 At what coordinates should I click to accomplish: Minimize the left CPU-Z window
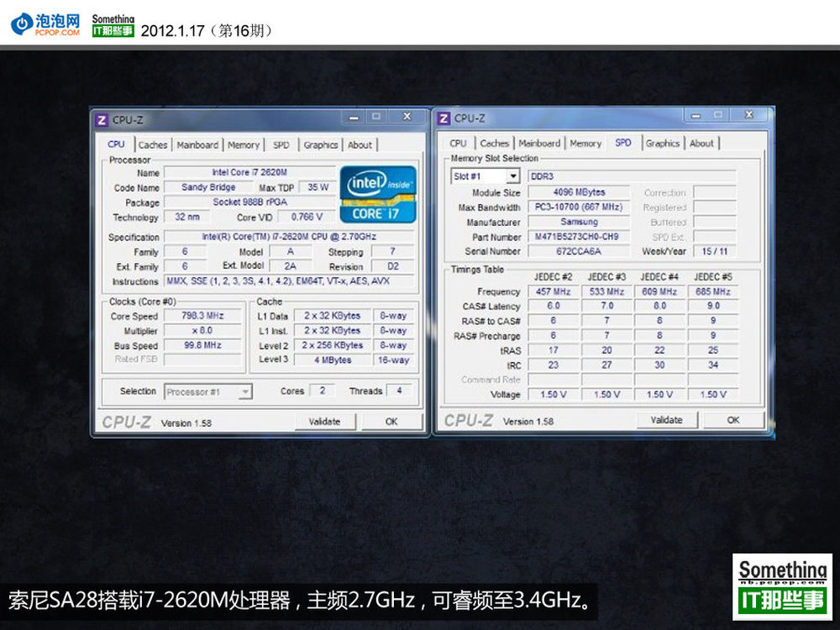click(354, 117)
